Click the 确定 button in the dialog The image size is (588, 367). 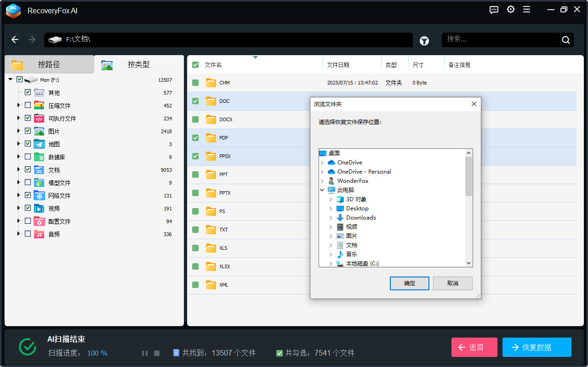(x=409, y=283)
